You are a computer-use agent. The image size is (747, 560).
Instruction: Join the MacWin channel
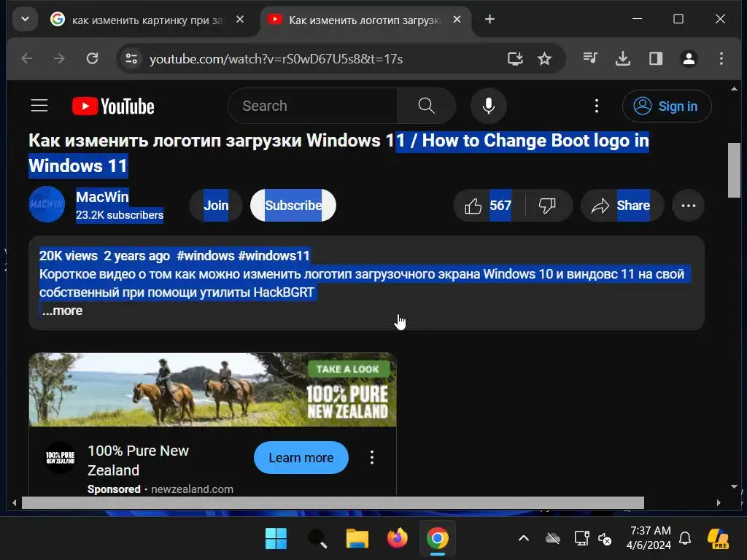(x=216, y=205)
